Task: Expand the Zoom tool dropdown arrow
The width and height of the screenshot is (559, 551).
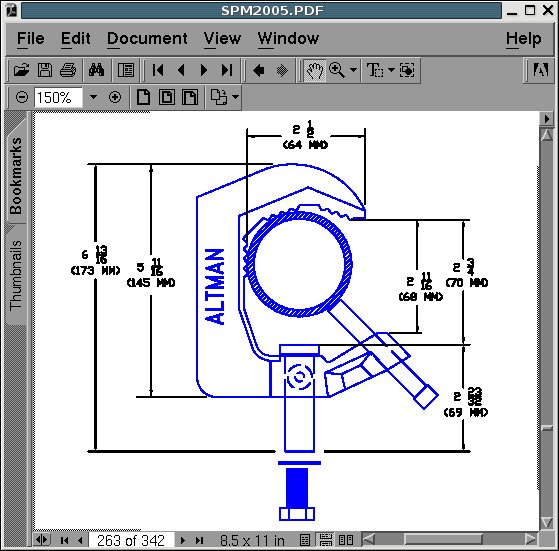Action: coord(353,70)
